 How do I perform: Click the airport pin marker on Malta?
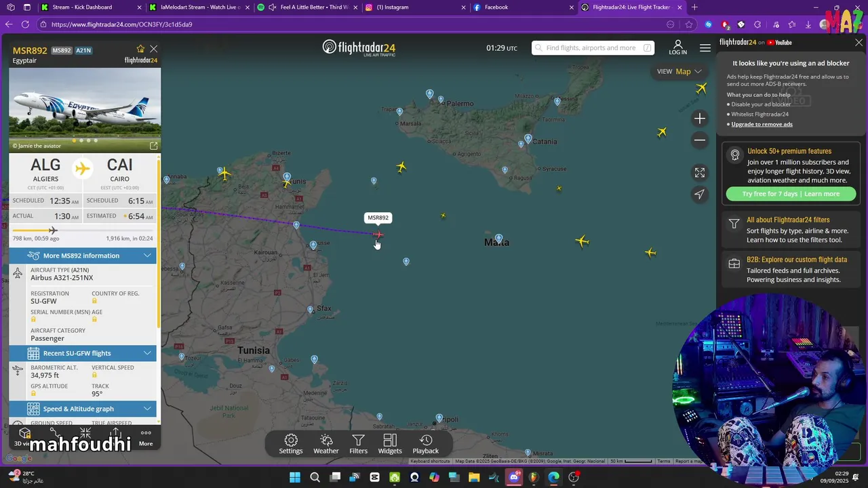click(x=498, y=239)
